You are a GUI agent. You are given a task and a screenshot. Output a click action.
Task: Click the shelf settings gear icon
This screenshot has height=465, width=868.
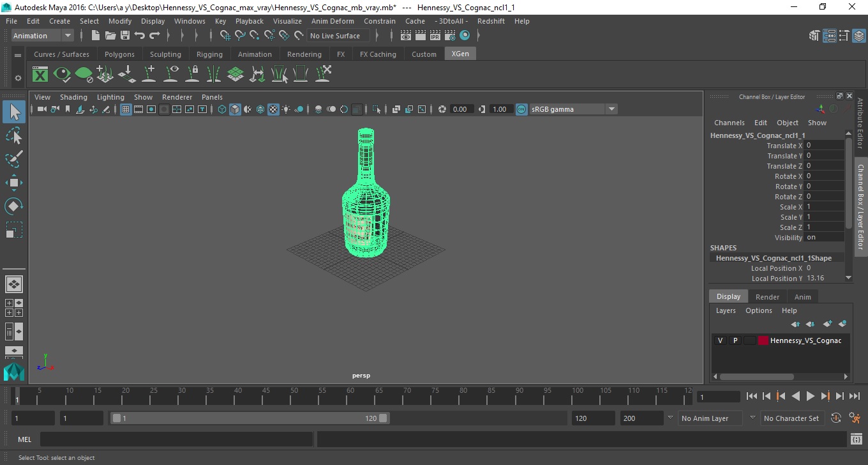click(18, 78)
